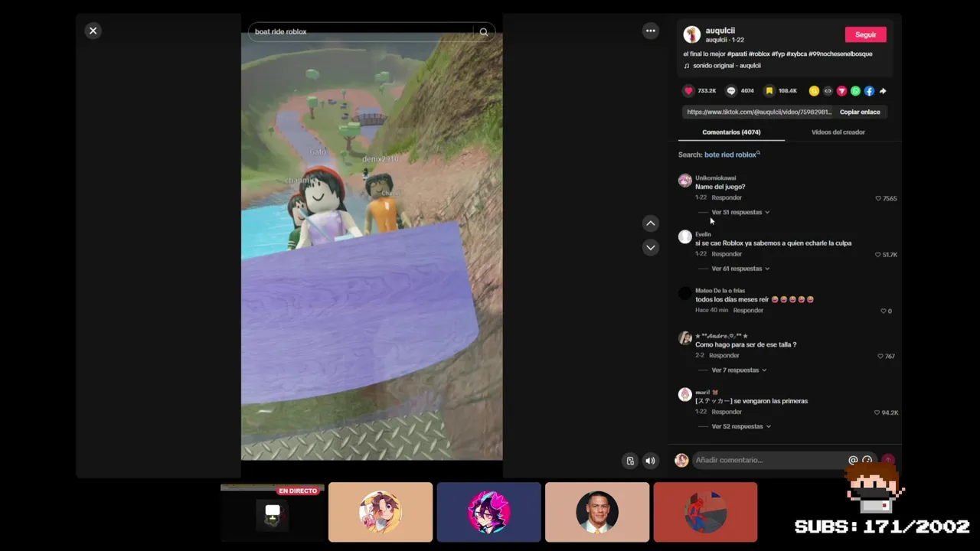Send to friends via red icon
Image resolution: width=980 pixels, height=551 pixels.
pyautogui.click(x=841, y=91)
